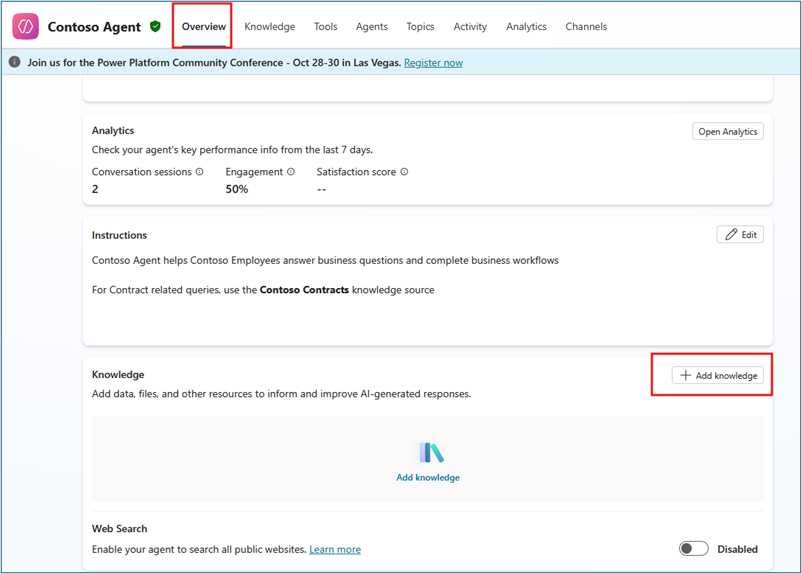This screenshot has width=802, height=574.
Task: Select the Topics tab
Action: pyautogui.click(x=420, y=26)
